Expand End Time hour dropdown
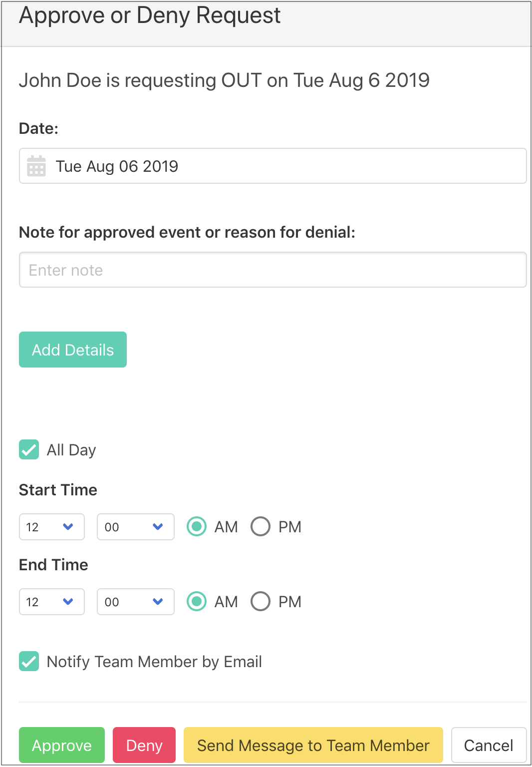 52,602
